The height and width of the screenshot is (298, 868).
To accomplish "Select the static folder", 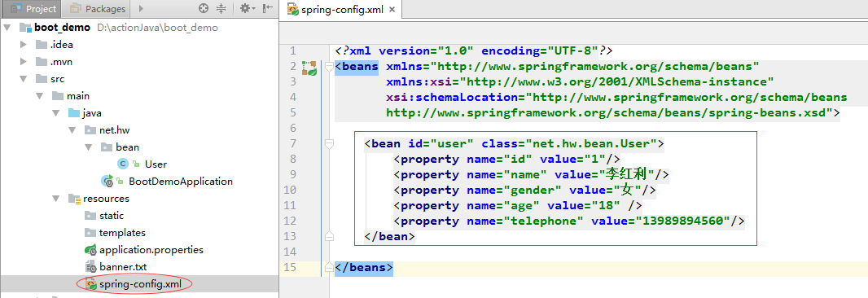I will click(112, 216).
